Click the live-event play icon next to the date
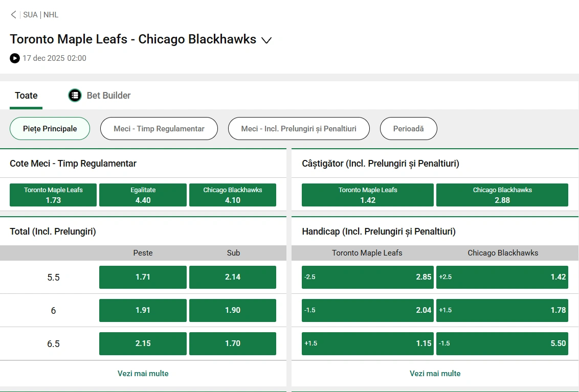The height and width of the screenshot is (392, 579). (14, 58)
